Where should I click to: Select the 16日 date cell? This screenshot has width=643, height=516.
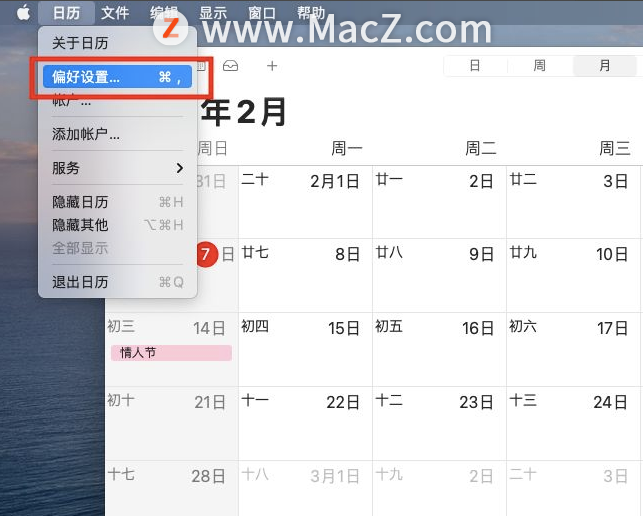pyautogui.click(x=439, y=349)
